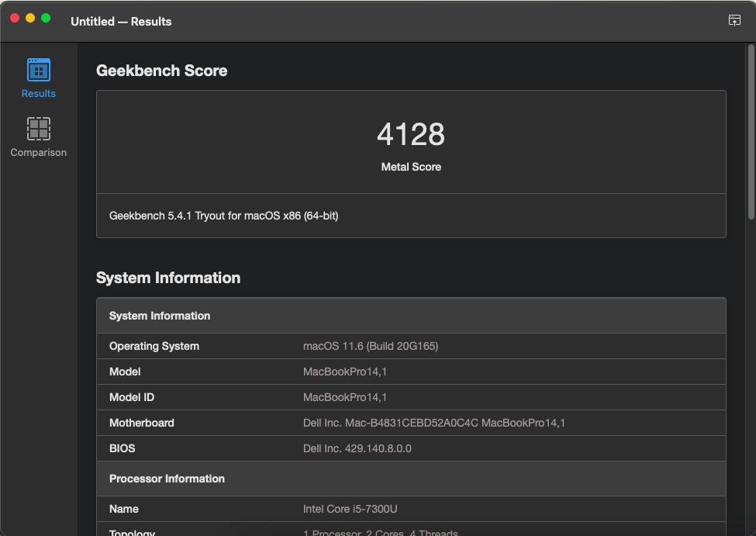The image size is (756, 536).
Task: Click the red close window button
Action: pyautogui.click(x=15, y=19)
